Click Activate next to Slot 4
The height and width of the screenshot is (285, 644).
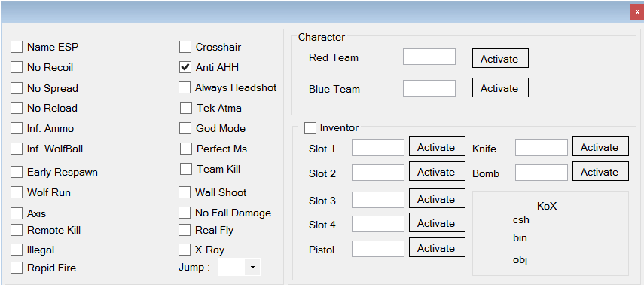(437, 222)
